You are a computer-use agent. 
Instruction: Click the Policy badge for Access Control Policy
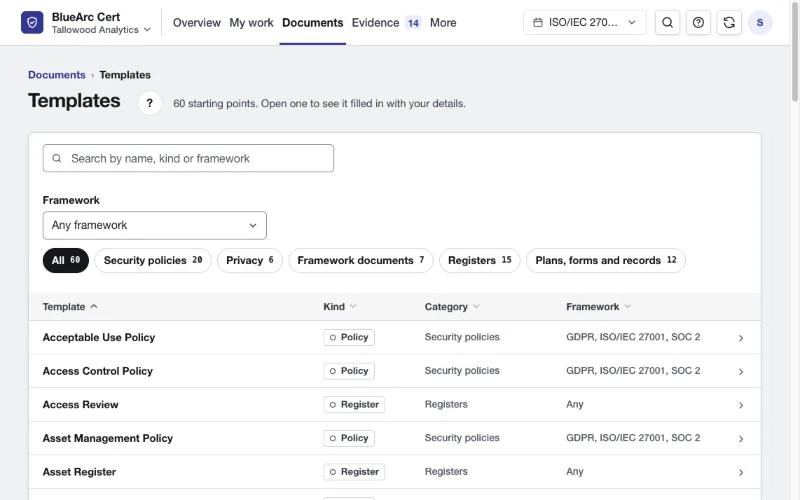pyautogui.click(x=349, y=371)
